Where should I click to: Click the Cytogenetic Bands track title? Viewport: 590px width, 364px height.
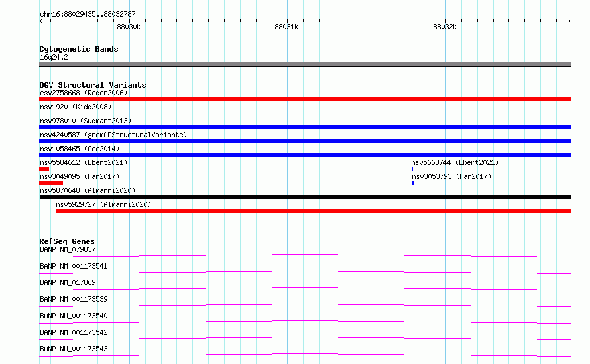pyautogui.click(x=79, y=49)
